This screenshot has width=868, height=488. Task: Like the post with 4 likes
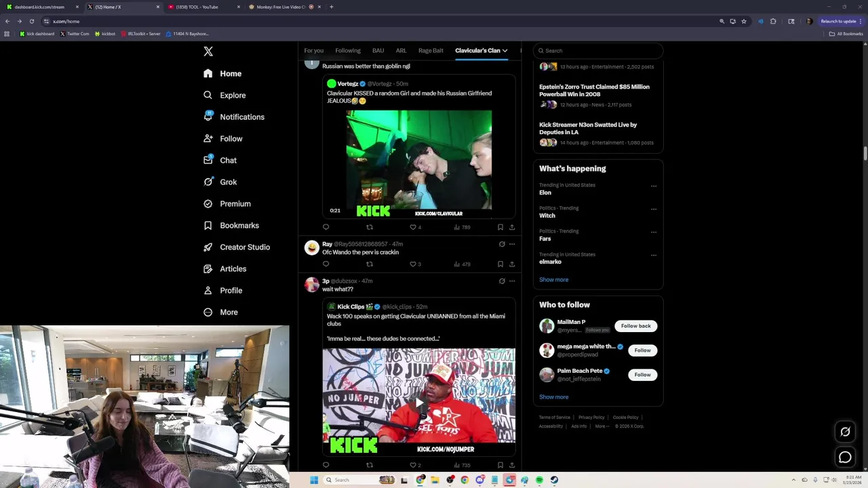pos(415,227)
